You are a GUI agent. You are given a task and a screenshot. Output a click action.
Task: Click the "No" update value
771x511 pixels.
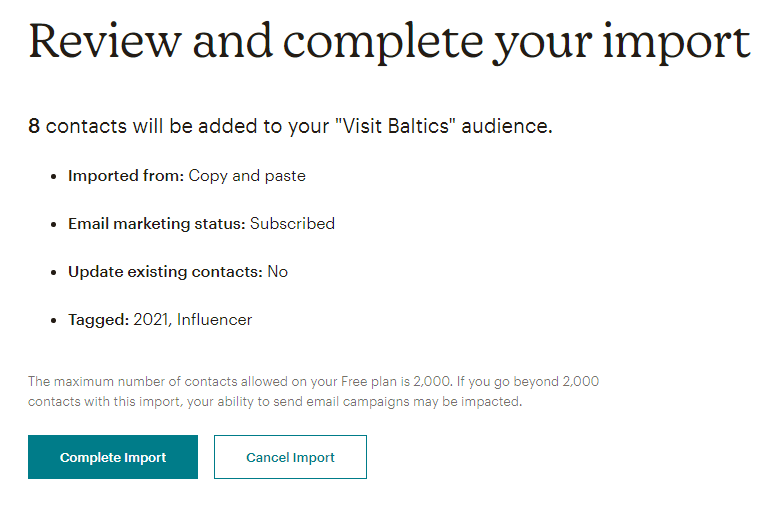[277, 271]
